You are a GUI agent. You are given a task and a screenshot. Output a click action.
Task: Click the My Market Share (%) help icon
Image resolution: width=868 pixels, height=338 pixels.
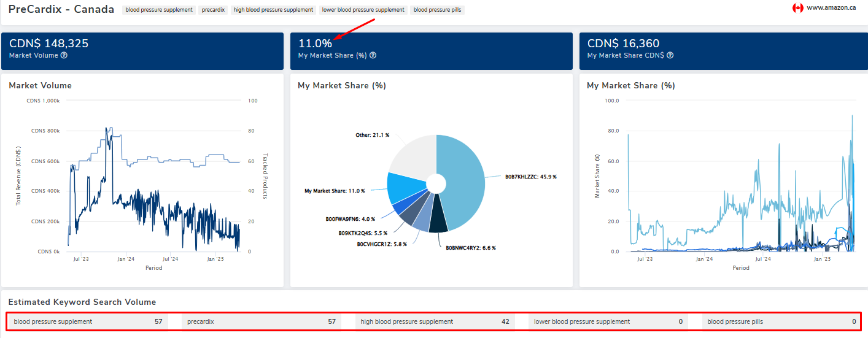(x=373, y=55)
